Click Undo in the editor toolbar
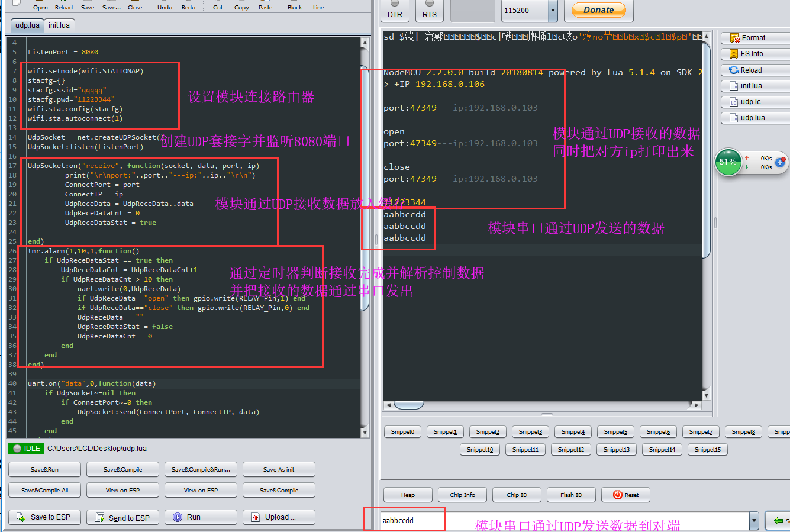This screenshot has height=532, width=790. click(165, 7)
